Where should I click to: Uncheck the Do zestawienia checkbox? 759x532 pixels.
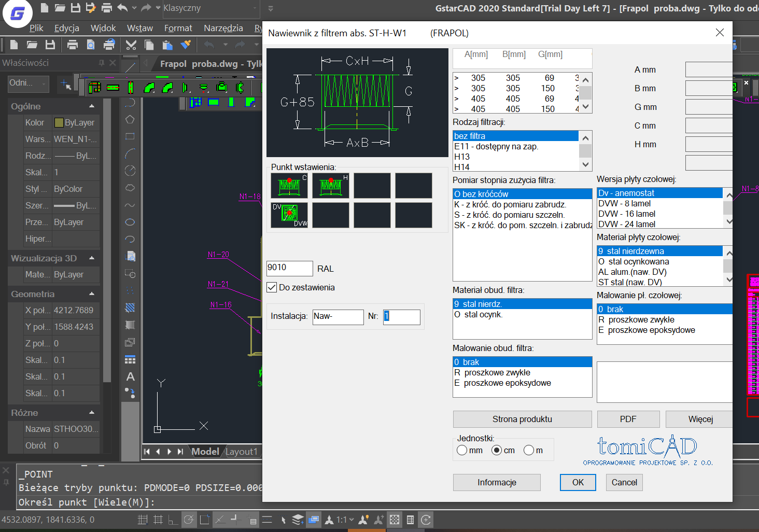[272, 287]
